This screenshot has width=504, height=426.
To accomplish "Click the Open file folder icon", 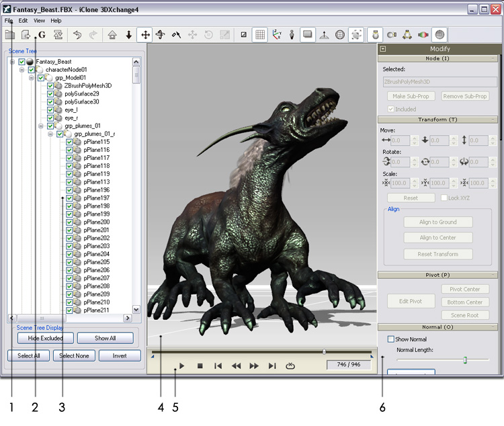I will [10, 34].
